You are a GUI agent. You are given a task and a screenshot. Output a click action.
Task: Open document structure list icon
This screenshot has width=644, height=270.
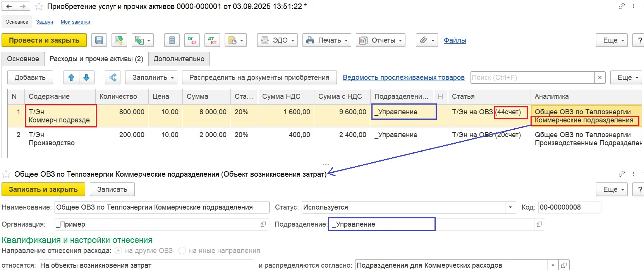(172, 40)
